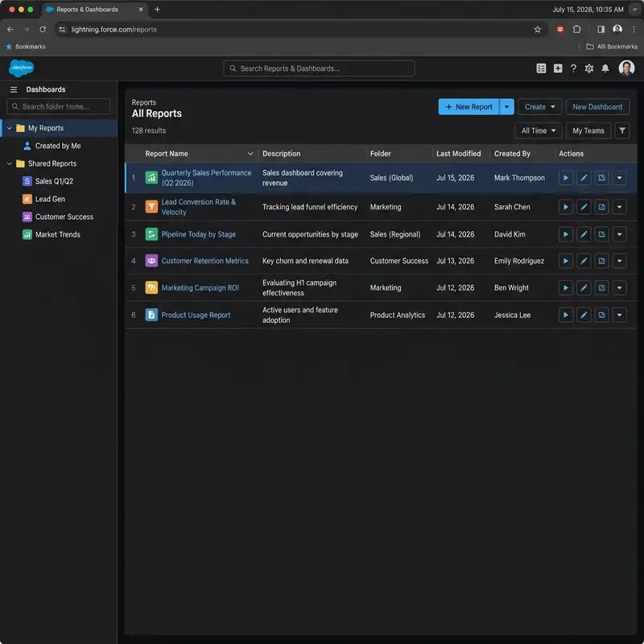
Task: Run the Quarterly Sales Performance report
Action: coord(566,178)
